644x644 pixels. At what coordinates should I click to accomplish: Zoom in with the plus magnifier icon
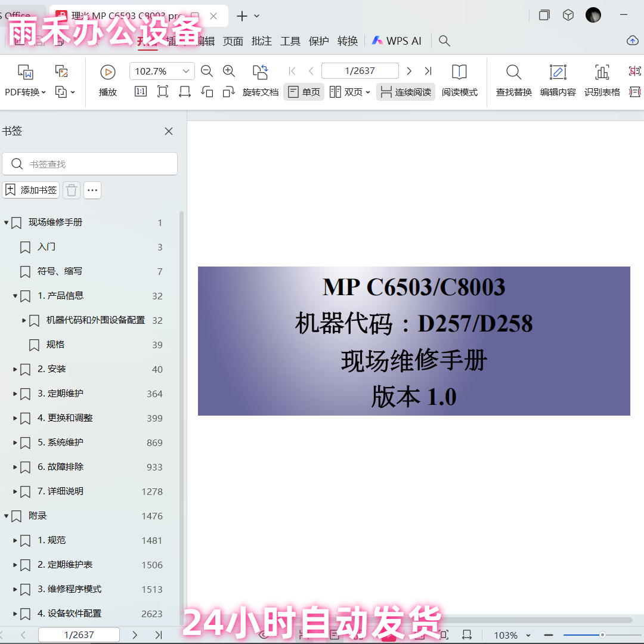click(229, 71)
